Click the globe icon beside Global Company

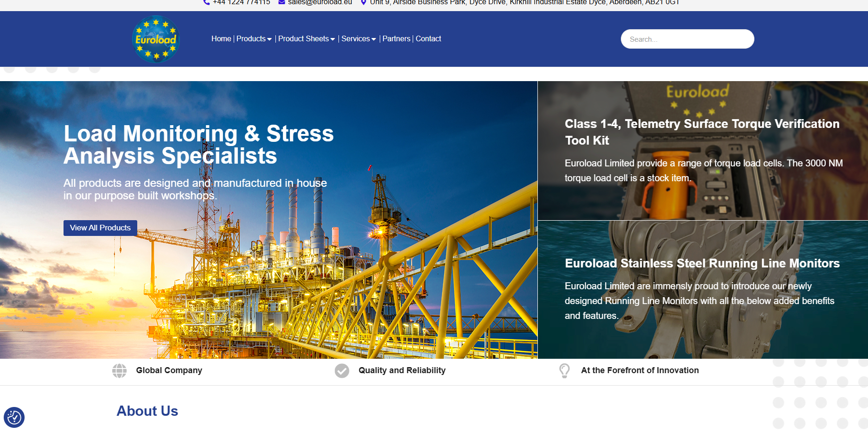(x=119, y=371)
